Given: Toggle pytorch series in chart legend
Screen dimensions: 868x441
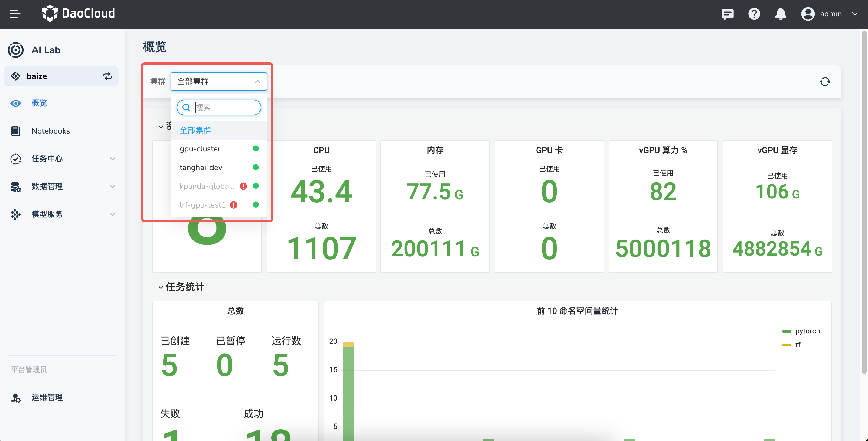Looking at the screenshot, I should click(807, 331).
